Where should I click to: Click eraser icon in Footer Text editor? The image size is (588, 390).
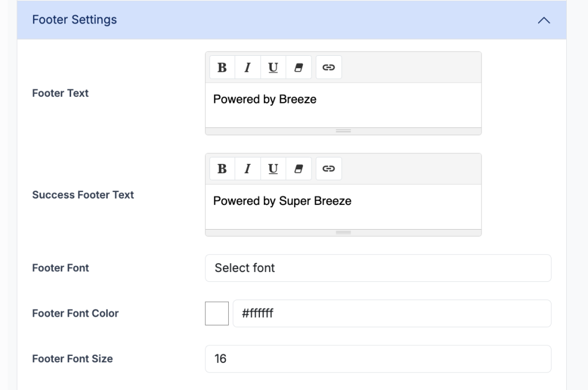(x=298, y=68)
